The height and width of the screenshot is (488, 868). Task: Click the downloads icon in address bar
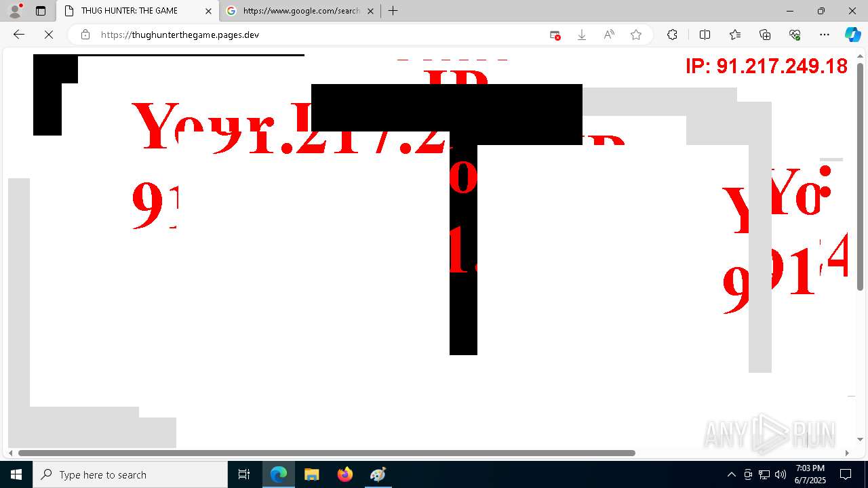[582, 35]
